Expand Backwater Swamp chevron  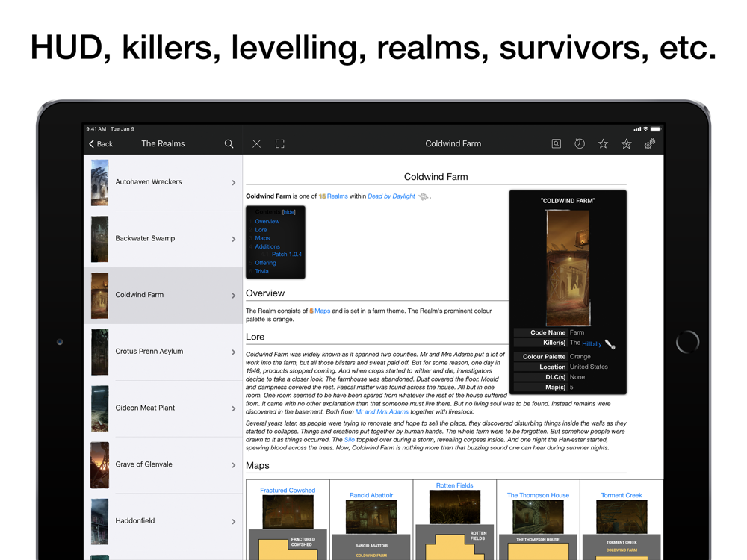(x=233, y=239)
